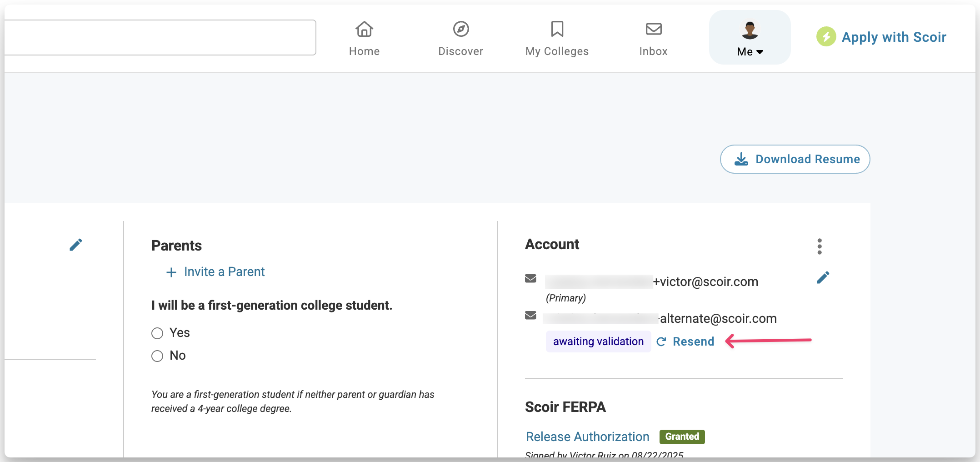Click the Download Resume button
This screenshot has width=980, height=462.
pyautogui.click(x=795, y=159)
